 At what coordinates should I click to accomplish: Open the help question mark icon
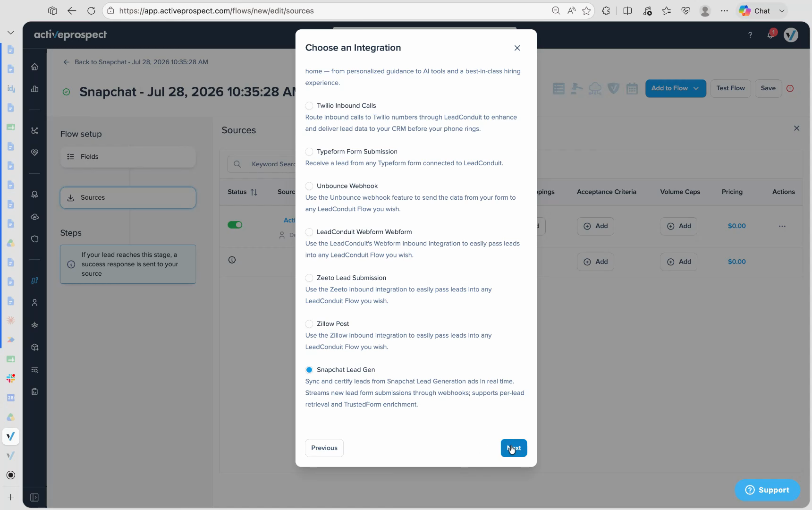pyautogui.click(x=750, y=35)
